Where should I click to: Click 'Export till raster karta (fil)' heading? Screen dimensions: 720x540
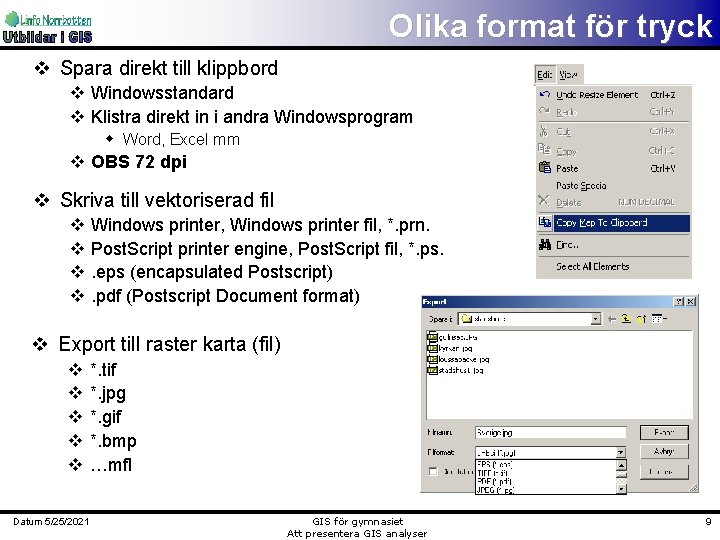tap(169, 344)
